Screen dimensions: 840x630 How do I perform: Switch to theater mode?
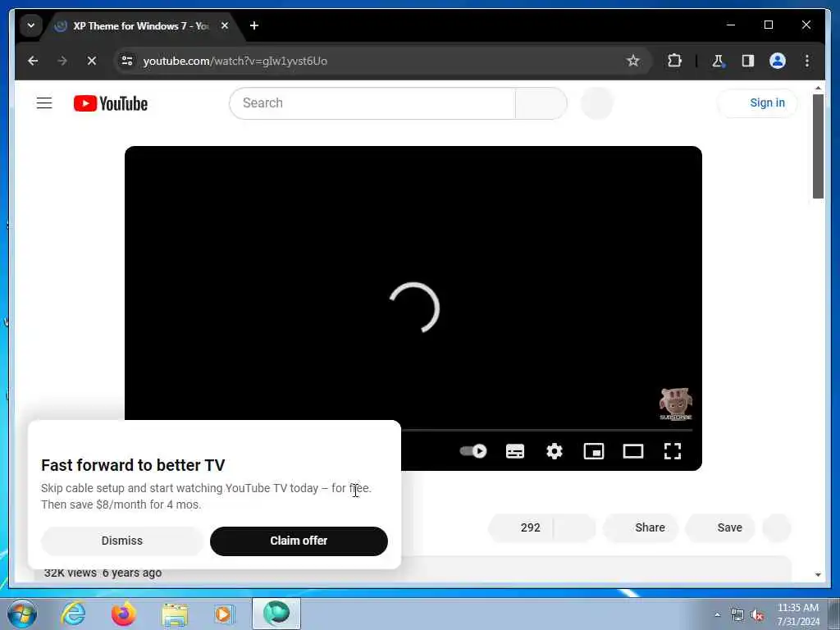coord(633,451)
